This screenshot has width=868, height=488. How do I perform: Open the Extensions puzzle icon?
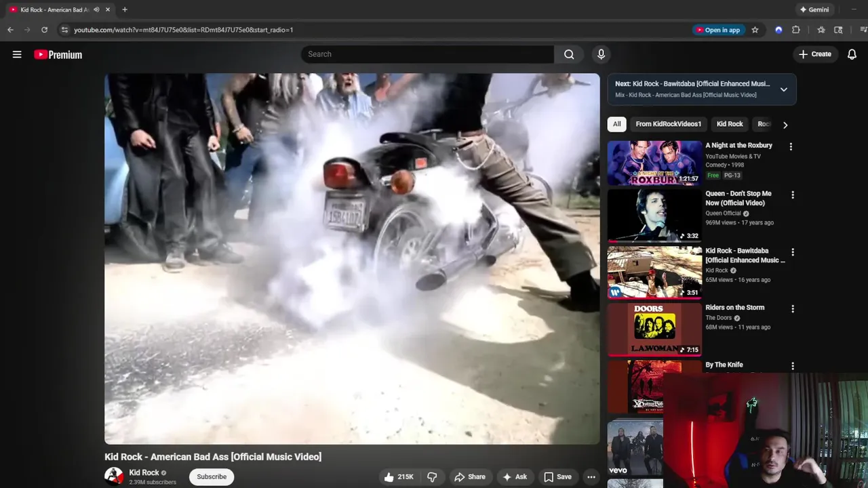click(796, 30)
